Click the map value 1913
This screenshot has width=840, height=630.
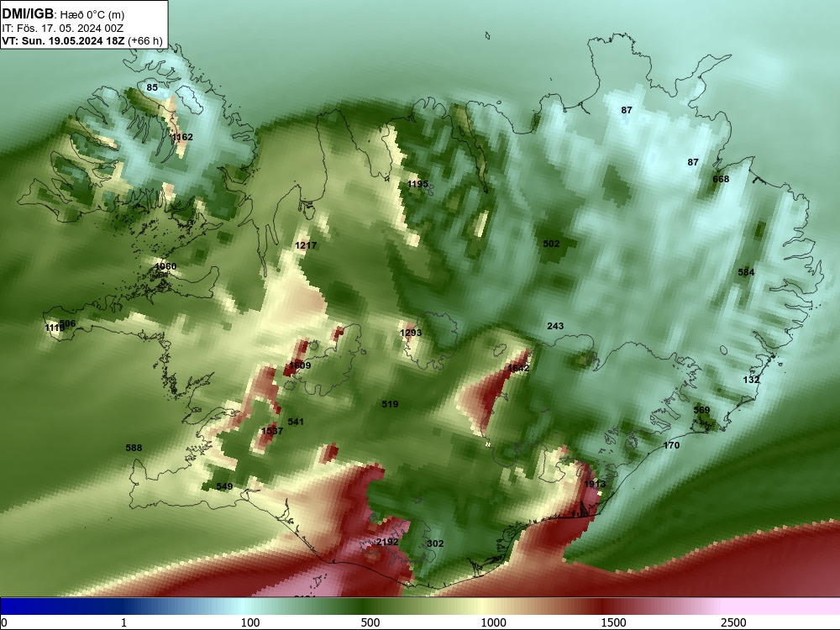tap(595, 484)
